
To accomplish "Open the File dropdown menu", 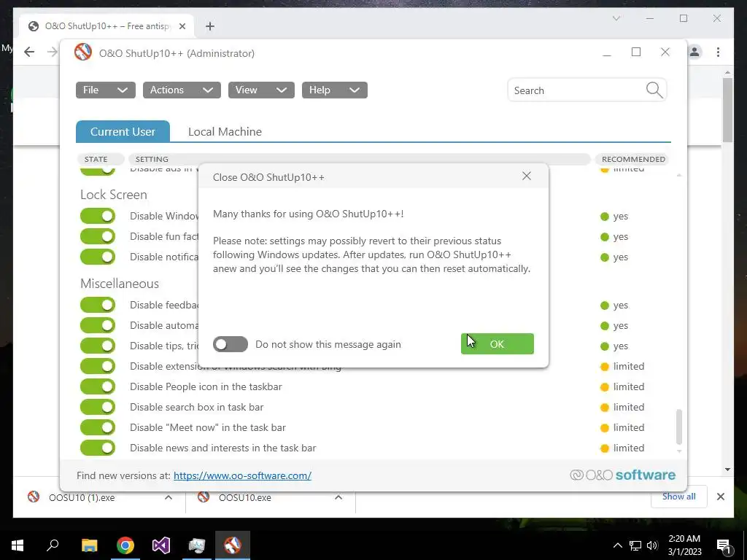I will pyautogui.click(x=105, y=90).
